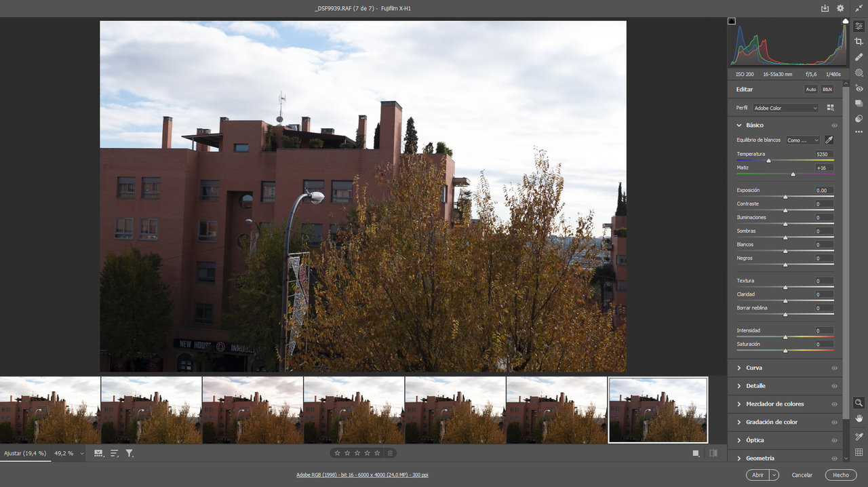
Task: Open the Presets panel icon
Action: [859, 118]
